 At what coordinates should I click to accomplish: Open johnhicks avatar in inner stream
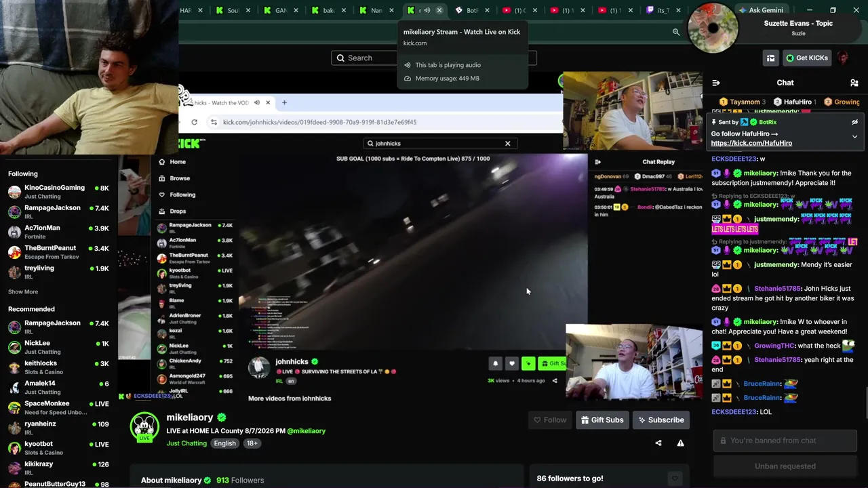258,367
